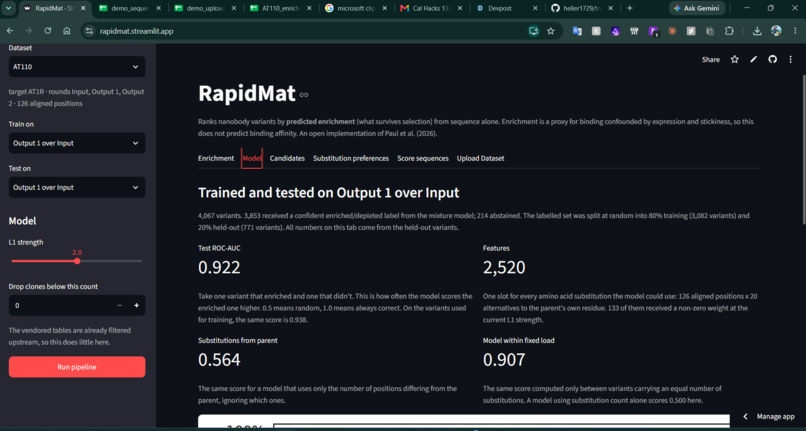Open the dark purple extension icon
Viewport: 806px width, 431px height.
pyautogui.click(x=615, y=31)
